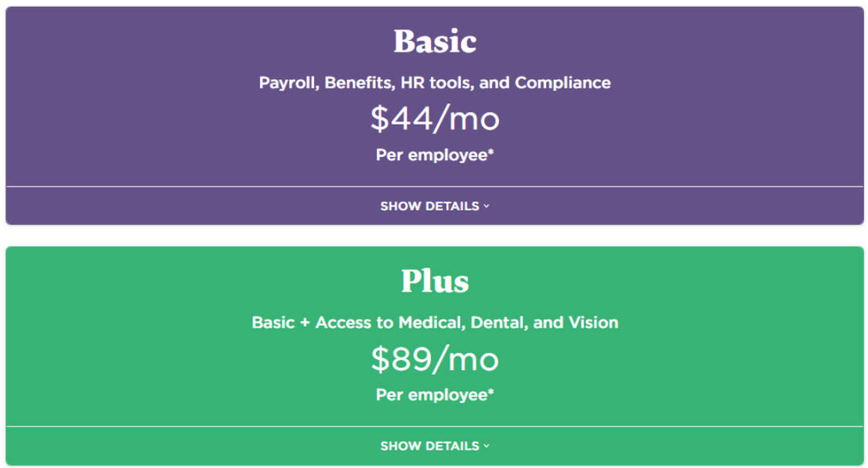Click SHOW DETAILS in the Basic card
Viewport: 868px width, 468px height.
click(429, 206)
